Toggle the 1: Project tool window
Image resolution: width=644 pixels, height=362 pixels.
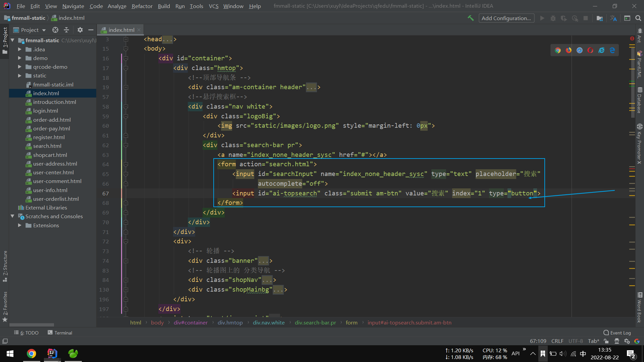click(x=5, y=40)
